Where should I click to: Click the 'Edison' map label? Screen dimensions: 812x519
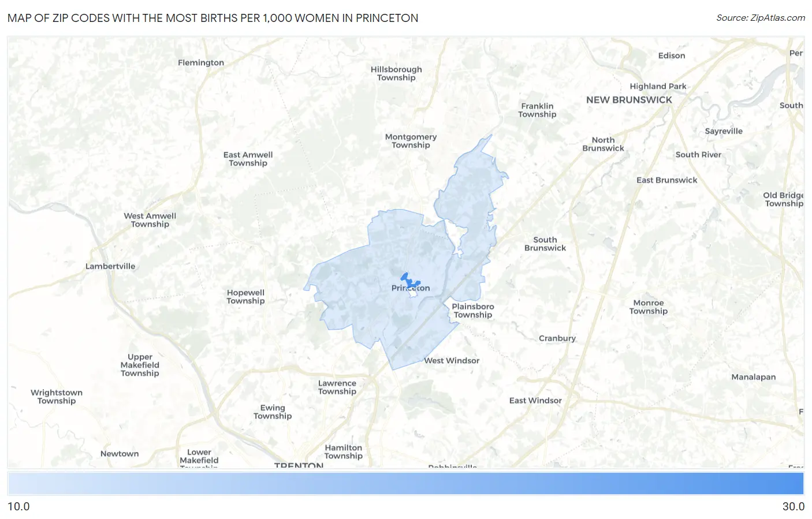pyautogui.click(x=672, y=55)
